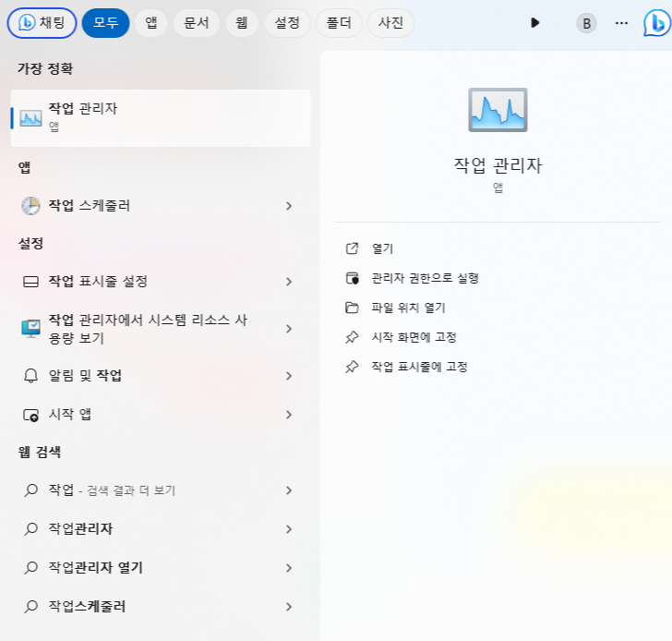Click the pin icon for 작업 표시줄에 고정
Viewport: 672px width, 641px height.
[x=352, y=367]
